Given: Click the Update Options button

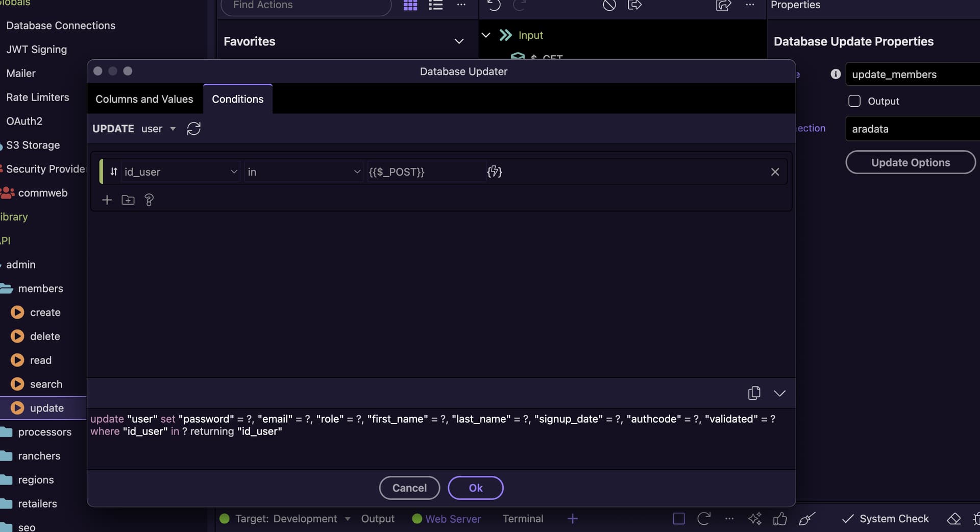Looking at the screenshot, I should click(x=910, y=162).
